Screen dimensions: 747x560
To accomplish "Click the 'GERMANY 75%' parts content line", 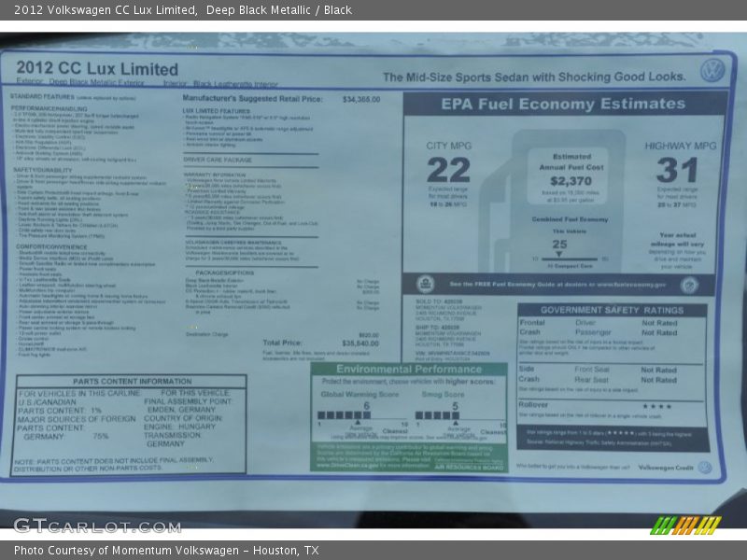I will [x=66, y=437].
